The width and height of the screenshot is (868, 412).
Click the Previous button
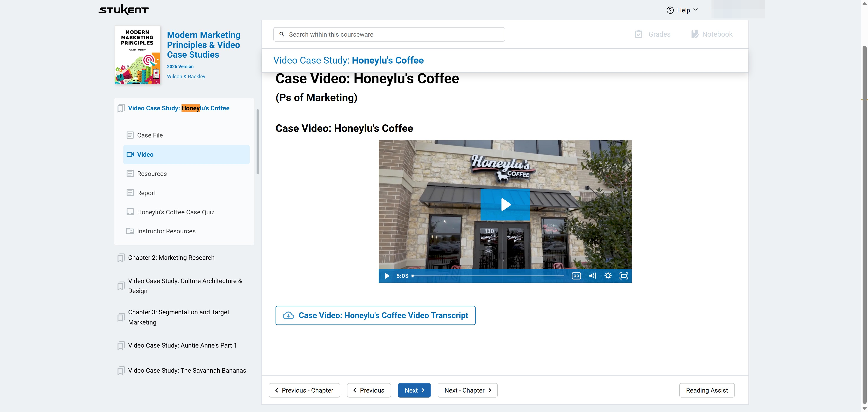[369, 391]
